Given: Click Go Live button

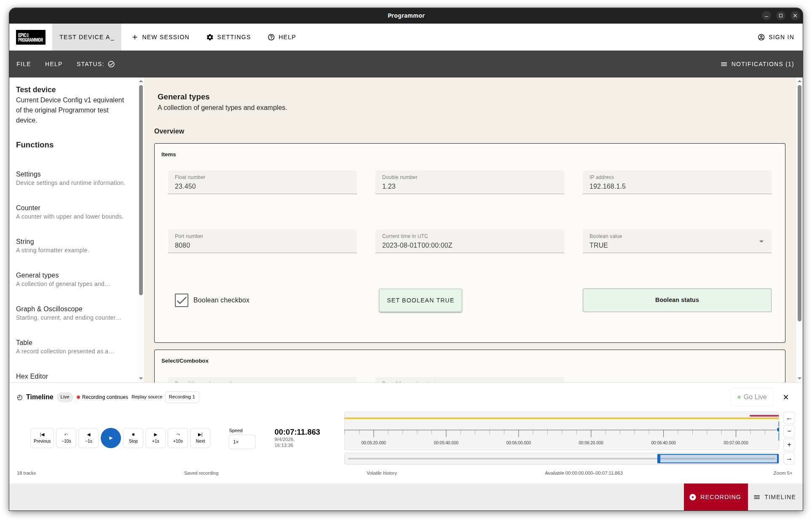Looking at the screenshot, I should [752, 397].
